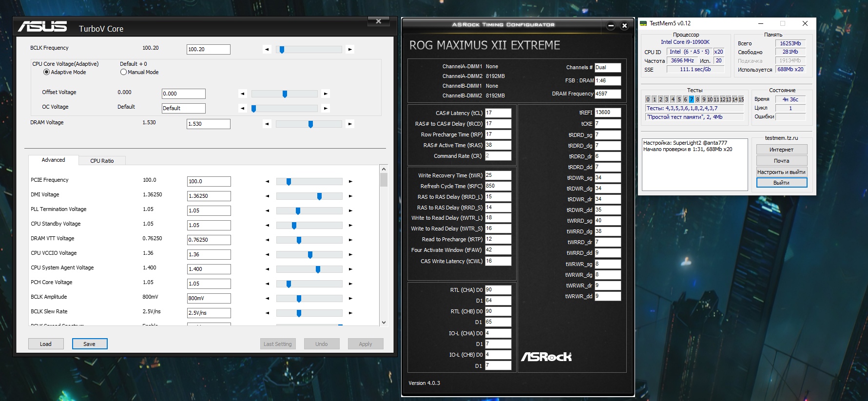Raise DMI Voltage with its right arrow

point(350,196)
